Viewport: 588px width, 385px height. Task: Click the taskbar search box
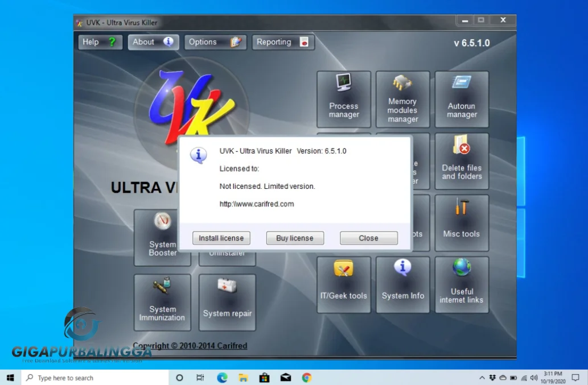coord(94,378)
